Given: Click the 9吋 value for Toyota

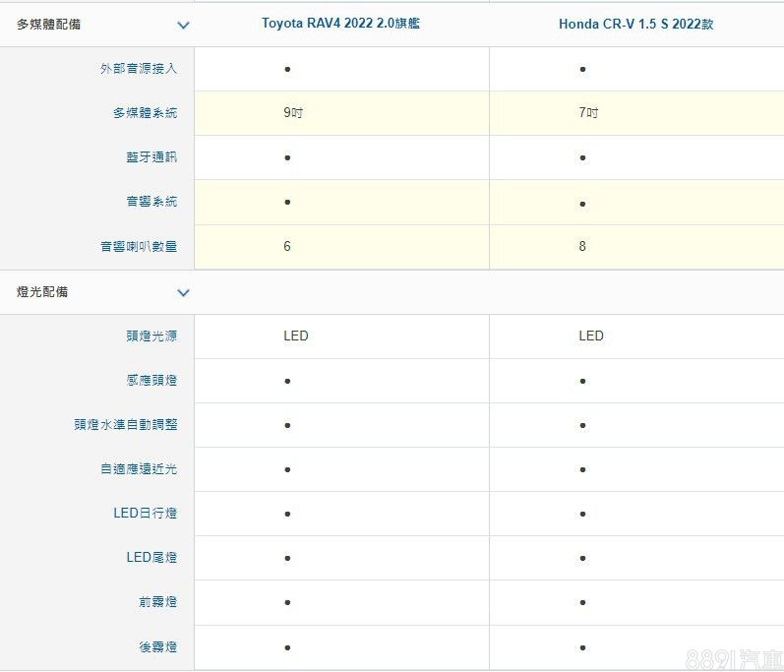Looking at the screenshot, I should pyautogui.click(x=292, y=113).
